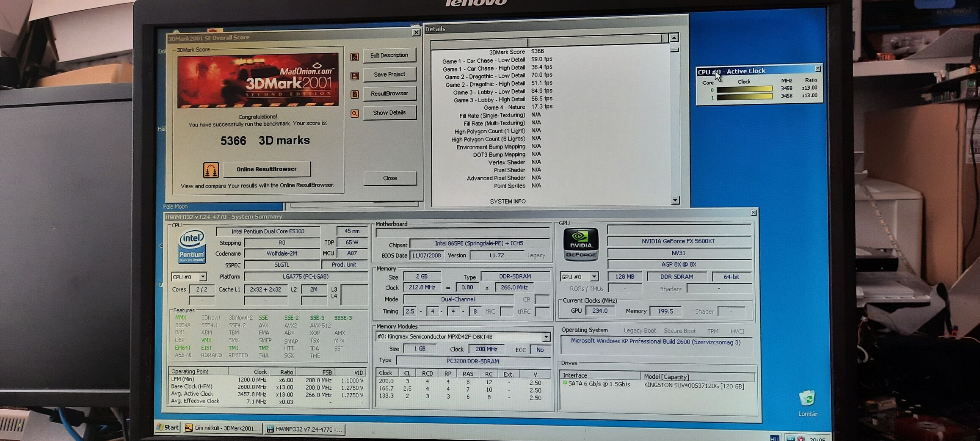
Task: Click the 3DMark2001 banner image
Action: tap(258, 80)
